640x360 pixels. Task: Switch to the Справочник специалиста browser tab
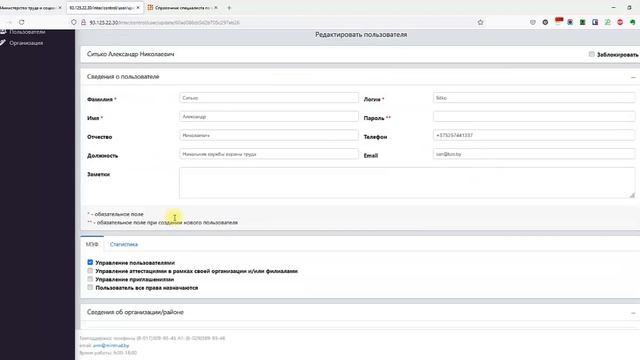click(182, 8)
